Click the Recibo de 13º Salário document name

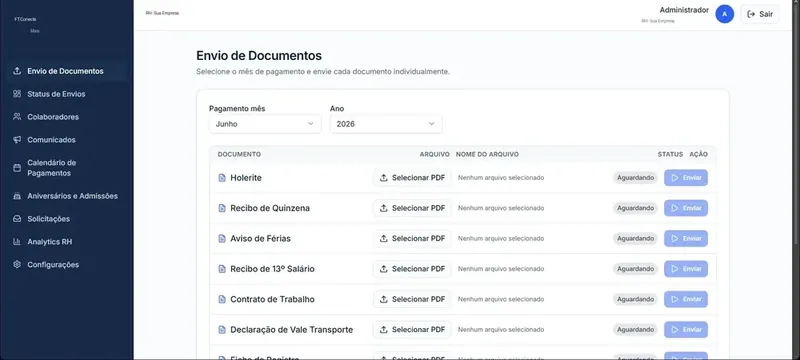pos(272,269)
